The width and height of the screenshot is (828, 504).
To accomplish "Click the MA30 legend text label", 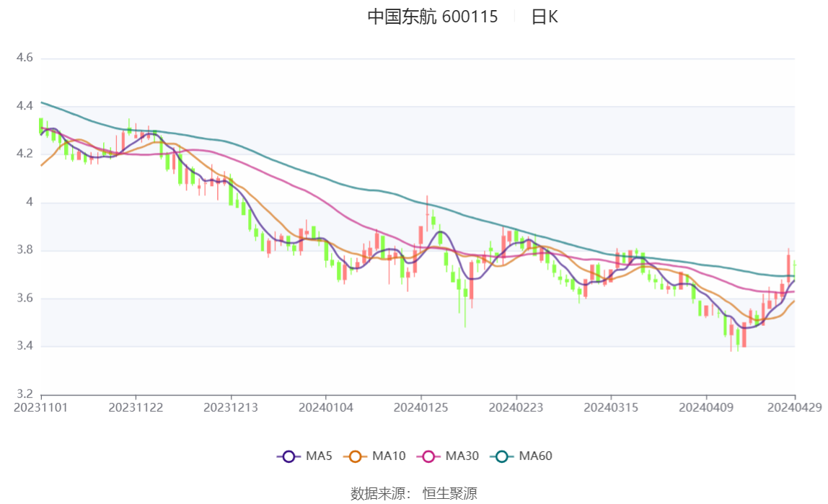I will (462, 456).
